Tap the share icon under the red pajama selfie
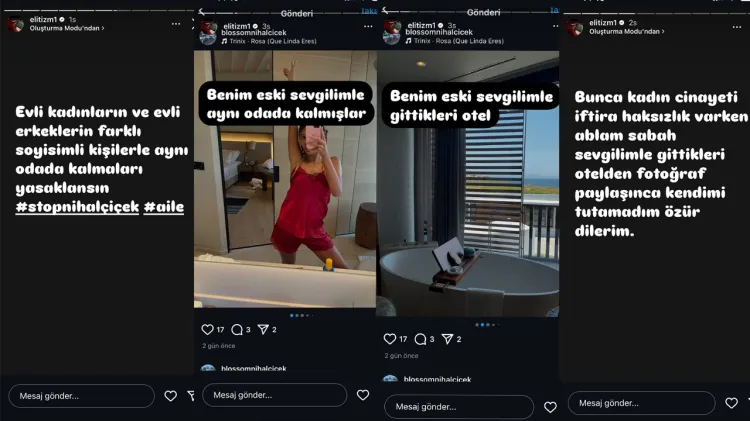This screenshot has height=421, width=750. (263, 329)
